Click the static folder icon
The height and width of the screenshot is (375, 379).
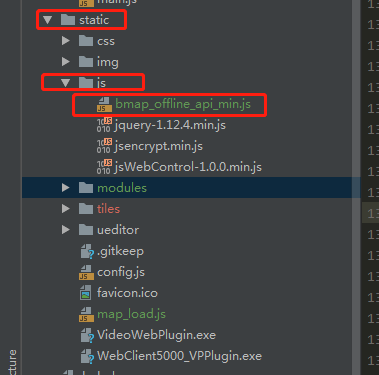click(68, 20)
